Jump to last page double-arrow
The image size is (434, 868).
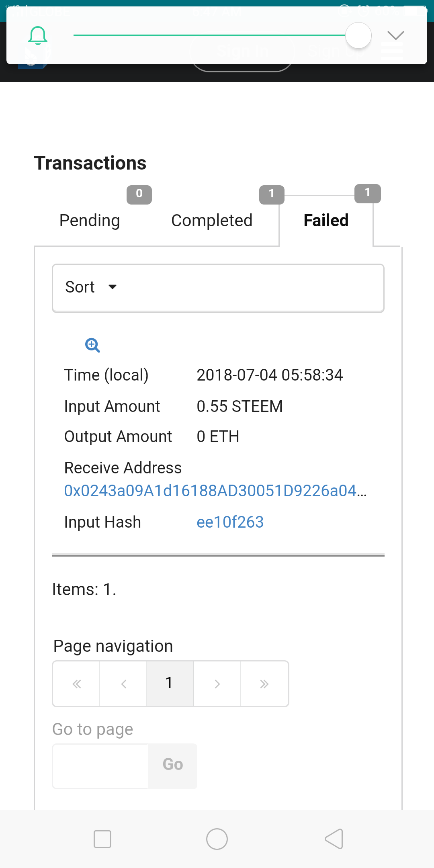pos(264,684)
